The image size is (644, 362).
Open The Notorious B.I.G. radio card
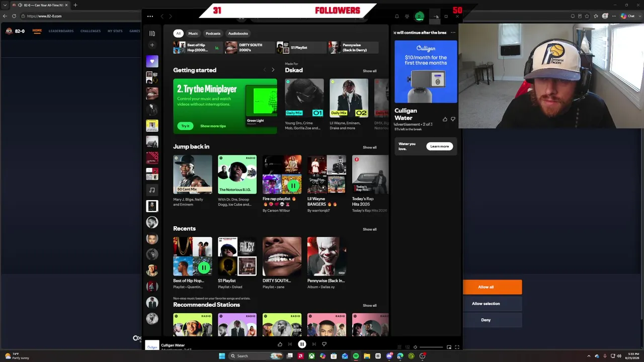(237, 181)
